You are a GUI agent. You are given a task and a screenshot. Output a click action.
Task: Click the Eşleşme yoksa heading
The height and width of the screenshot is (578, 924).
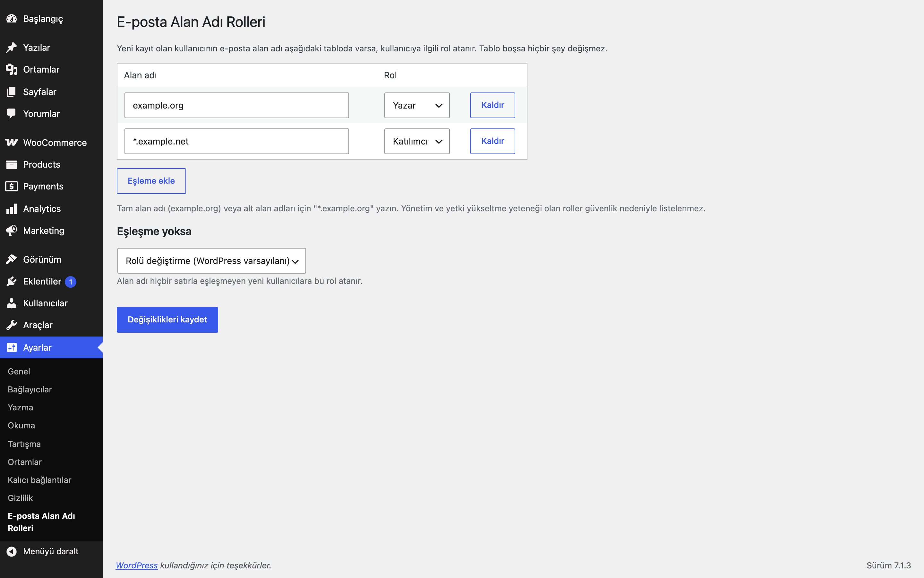pyautogui.click(x=154, y=231)
